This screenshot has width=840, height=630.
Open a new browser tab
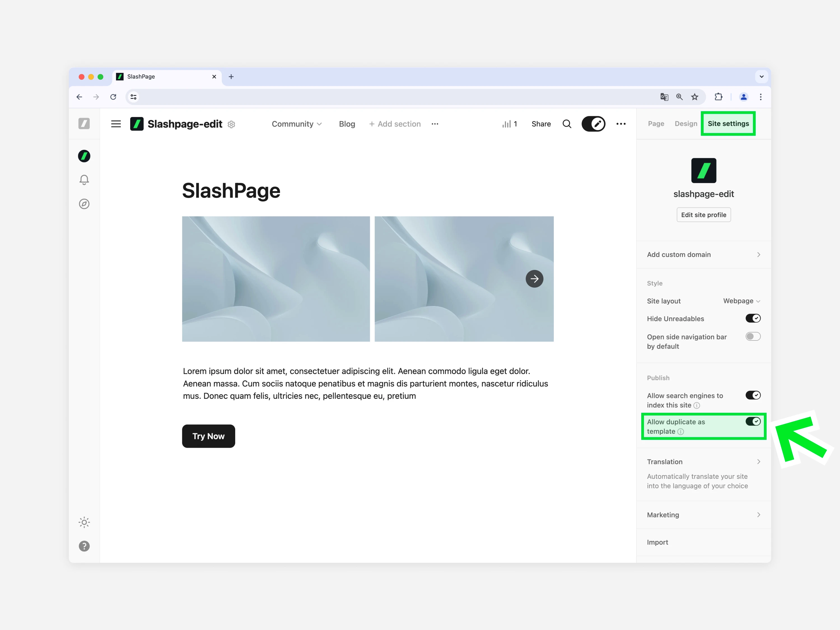pyautogui.click(x=231, y=77)
